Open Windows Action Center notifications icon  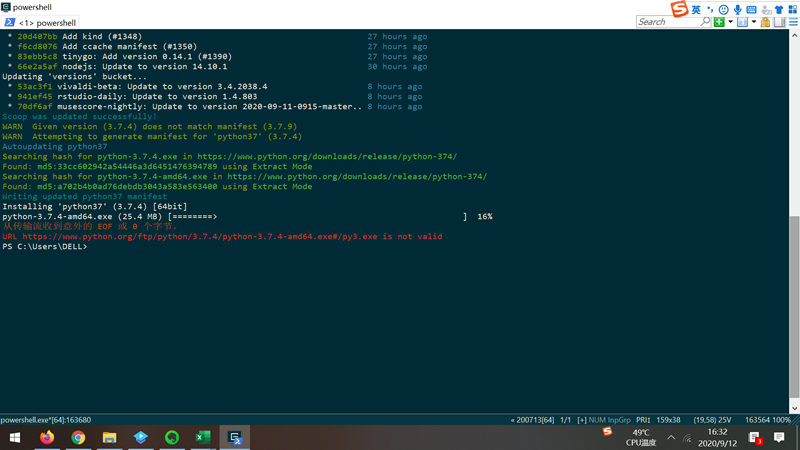tap(779, 437)
